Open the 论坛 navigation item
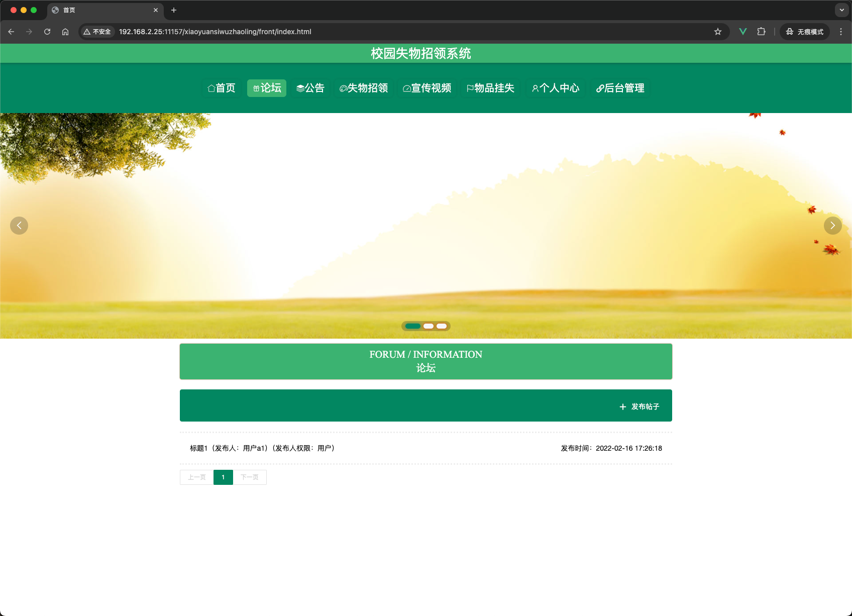The height and width of the screenshot is (616, 852). [267, 88]
